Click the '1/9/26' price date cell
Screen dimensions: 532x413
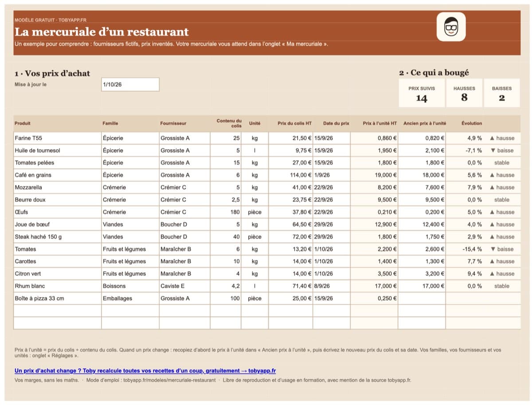point(332,175)
